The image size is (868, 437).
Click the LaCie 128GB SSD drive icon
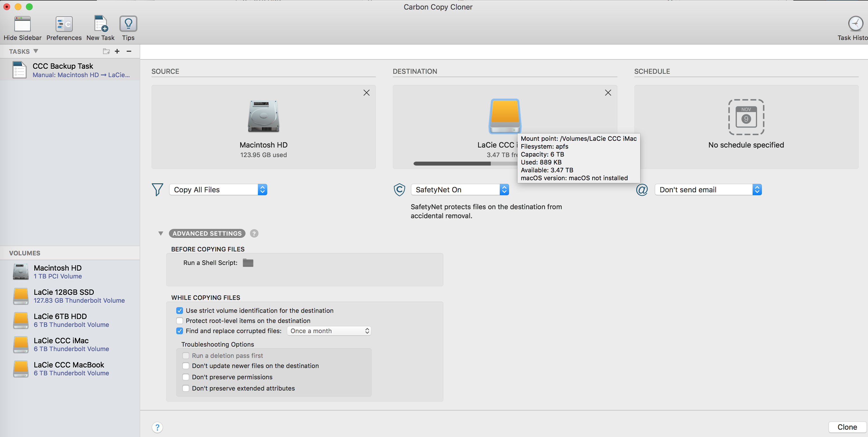coord(21,296)
